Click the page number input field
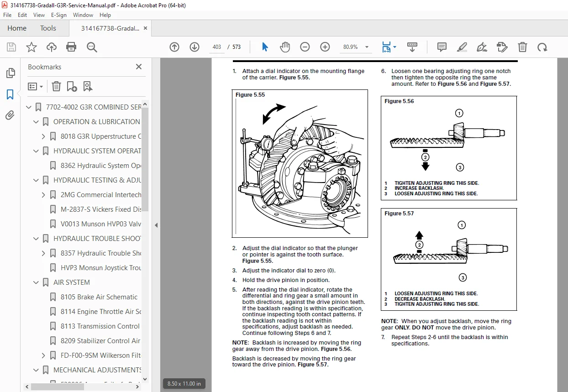Image resolution: width=568 pixels, height=392 pixels. click(217, 47)
